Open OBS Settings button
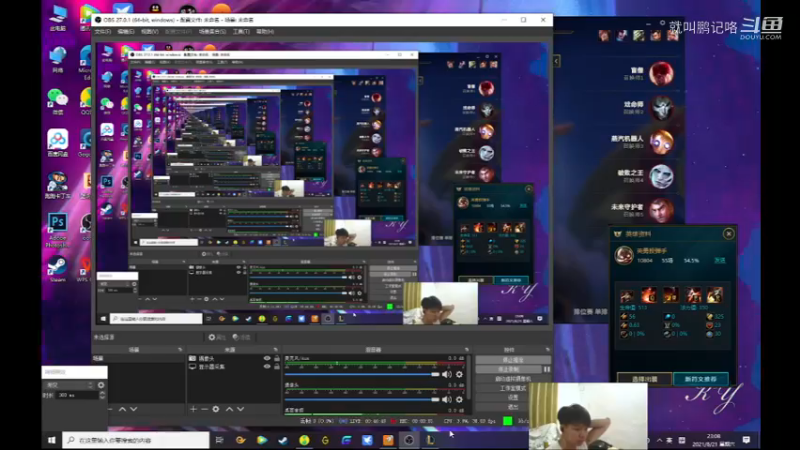The width and height of the screenshot is (800, 450). pyautogui.click(x=513, y=397)
